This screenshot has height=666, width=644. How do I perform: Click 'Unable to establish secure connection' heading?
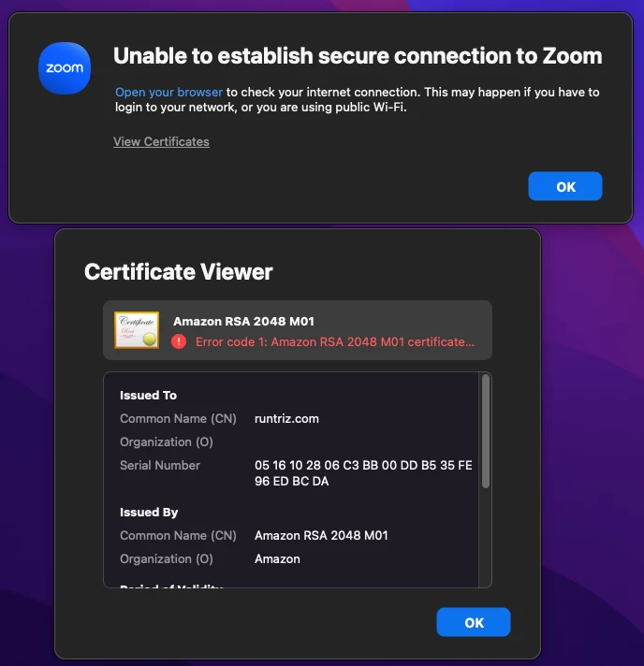click(x=358, y=56)
